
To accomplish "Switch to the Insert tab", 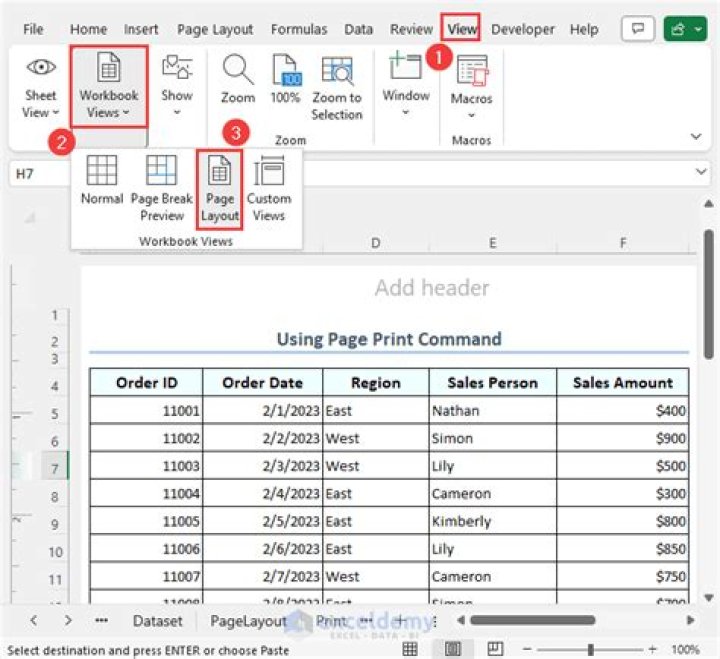I will [141, 29].
